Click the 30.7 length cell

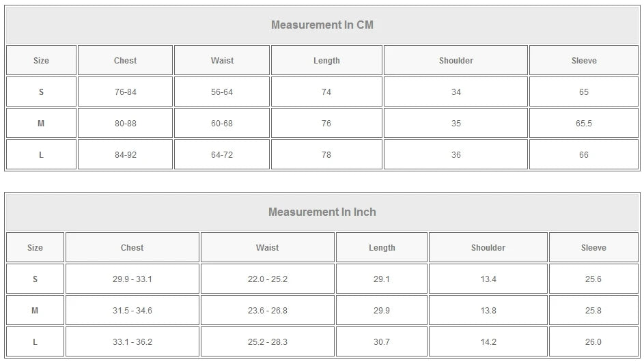click(x=382, y=342)
